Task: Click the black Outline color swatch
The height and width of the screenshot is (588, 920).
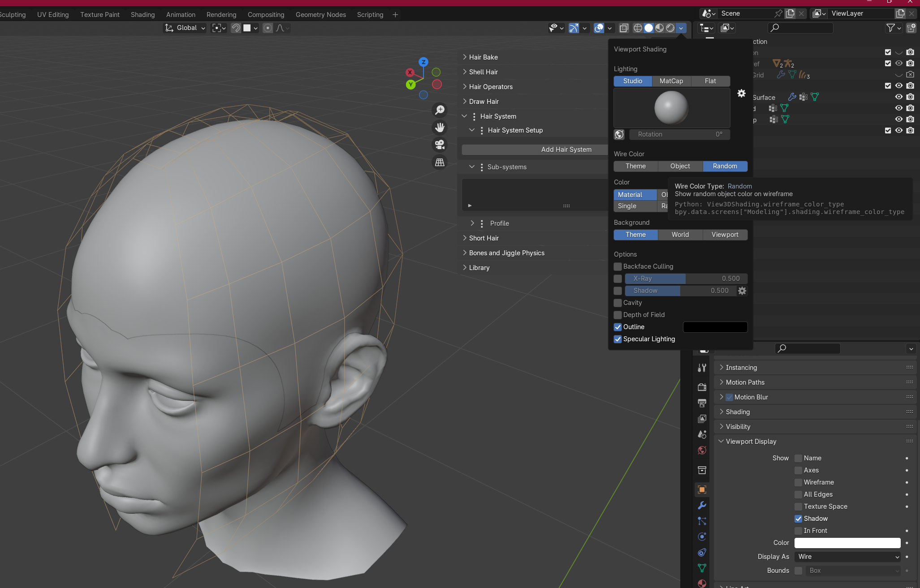Action: coord(715,327)
